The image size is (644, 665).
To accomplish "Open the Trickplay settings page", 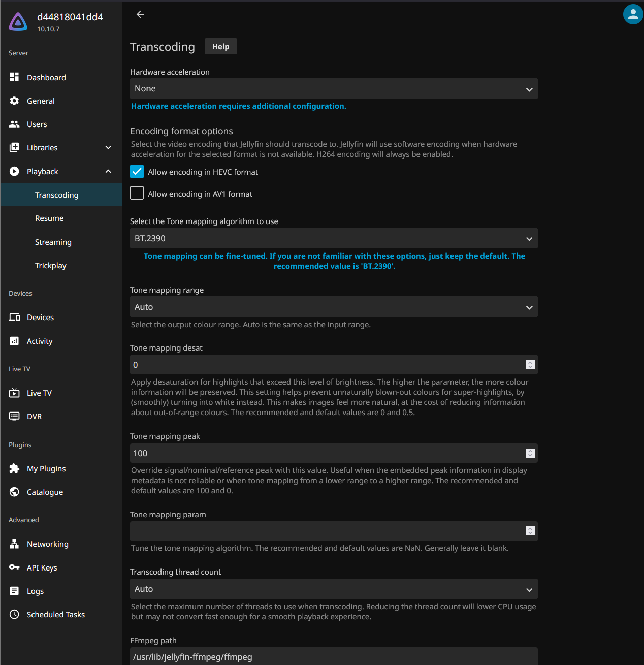I will (x=51, y=266).
